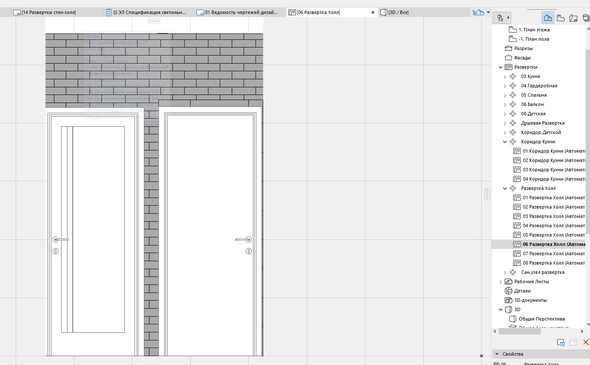This screenshot has height=365, width=590.
Task: Open the Project Chooser button in Navigator
Action: 502,18
